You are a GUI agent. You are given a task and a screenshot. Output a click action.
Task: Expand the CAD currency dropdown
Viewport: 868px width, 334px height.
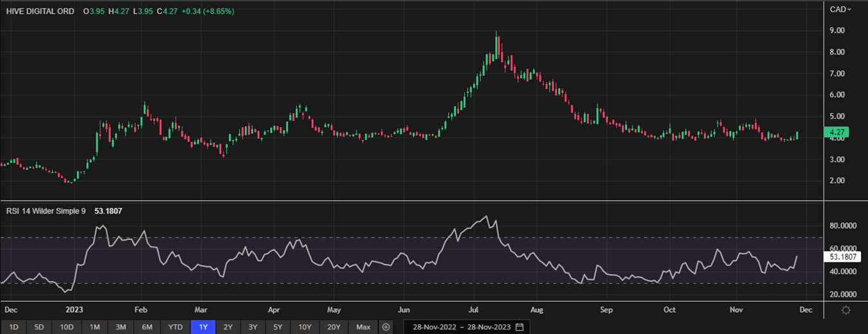(x=840, y=9)
